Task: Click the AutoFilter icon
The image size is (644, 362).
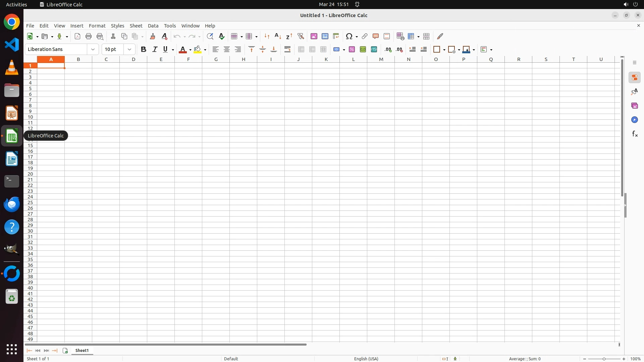Action: 301,36
